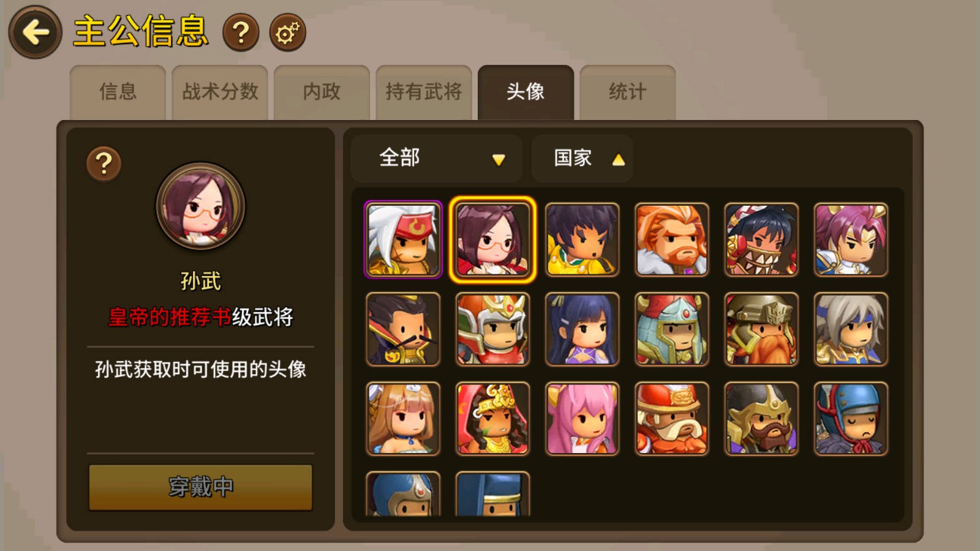Select the white-haired red-headband avatar
This screenshot has height=551, width=980.
[403, 240]
